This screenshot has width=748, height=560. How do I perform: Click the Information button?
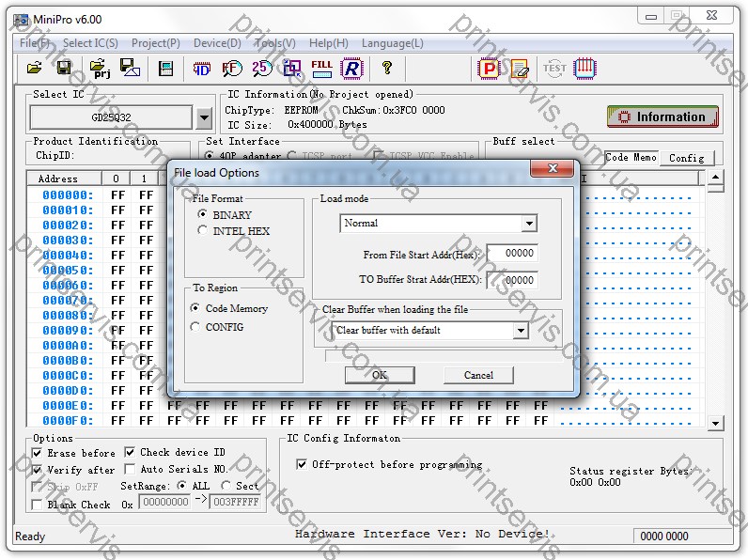tap(662, 117)
